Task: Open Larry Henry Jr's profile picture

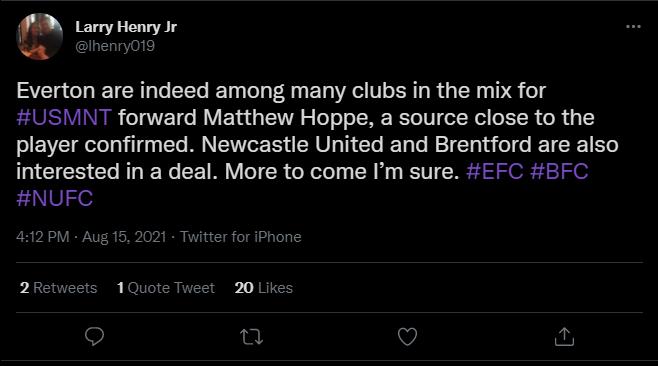Action: click(39, 37)
